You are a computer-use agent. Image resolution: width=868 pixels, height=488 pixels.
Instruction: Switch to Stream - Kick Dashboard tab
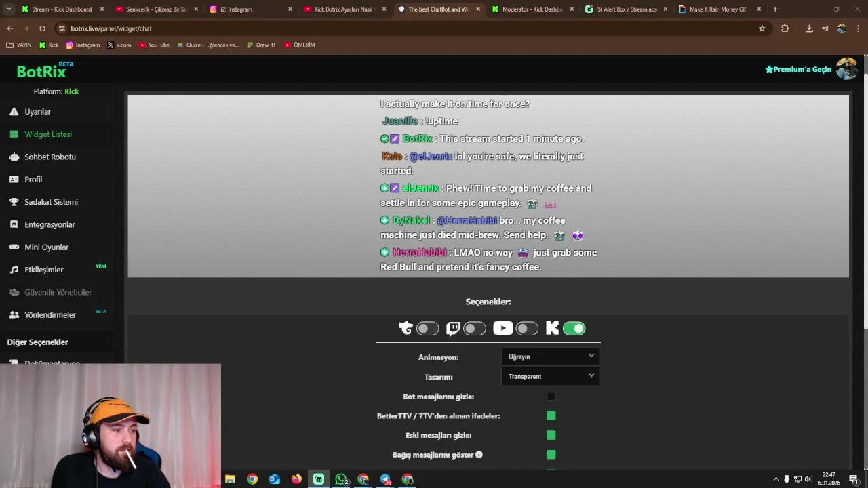(62, 9)
